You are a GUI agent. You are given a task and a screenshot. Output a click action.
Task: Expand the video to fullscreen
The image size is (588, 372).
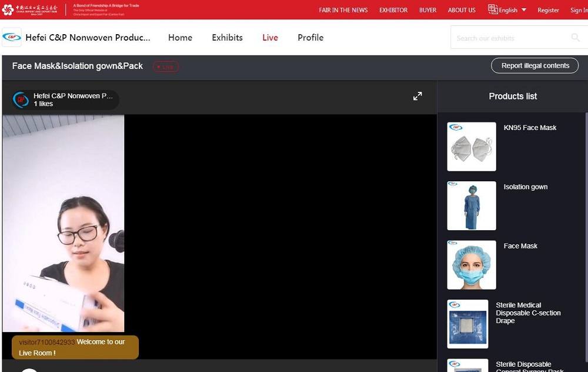point(417,96)
